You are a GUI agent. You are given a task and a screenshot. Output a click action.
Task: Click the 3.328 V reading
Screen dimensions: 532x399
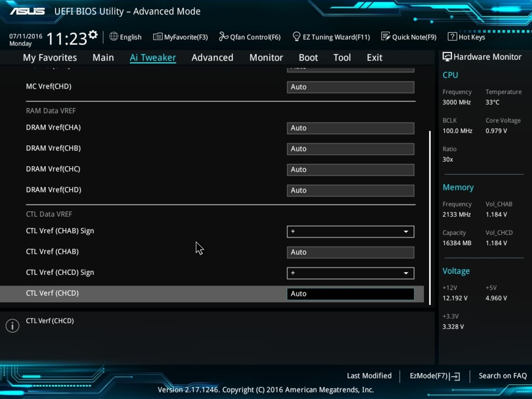pos(453,327)
